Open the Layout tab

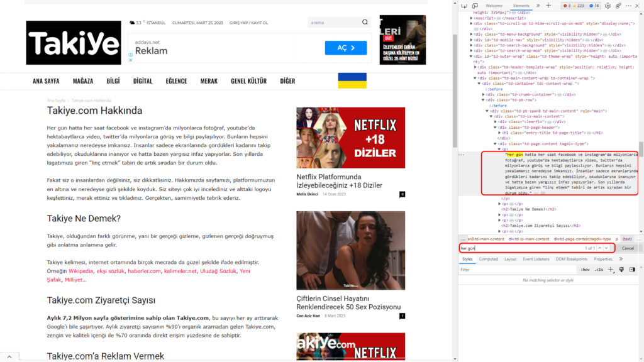(511, 259)
